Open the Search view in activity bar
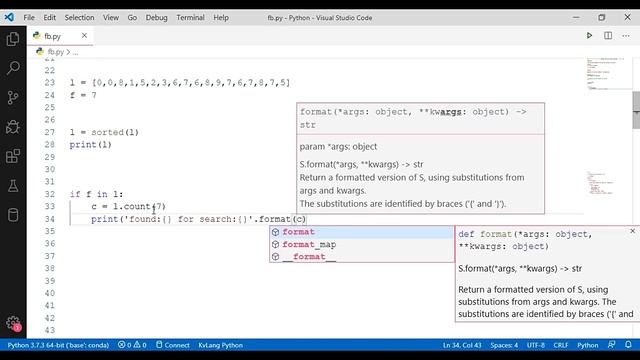Screen dimensions: 640x360 click(x=13, y=68)
